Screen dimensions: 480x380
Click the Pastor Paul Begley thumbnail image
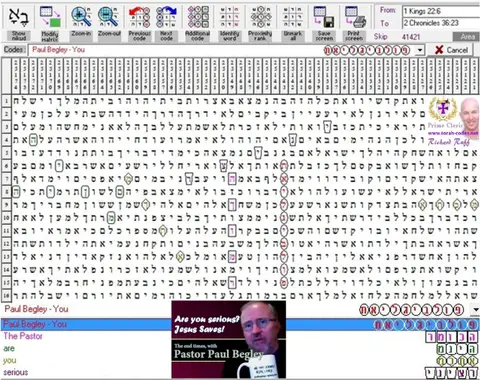click(x=229, y=339)
